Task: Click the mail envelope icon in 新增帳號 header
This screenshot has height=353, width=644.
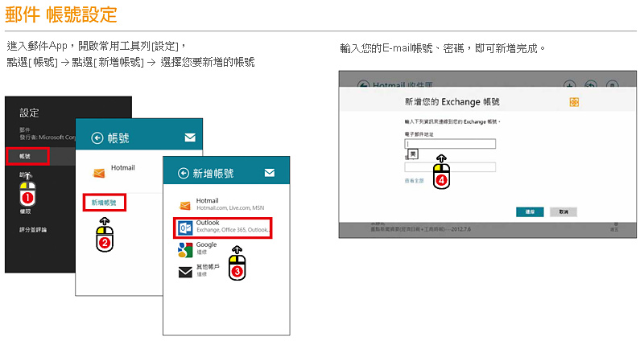Action: (270, 173)
